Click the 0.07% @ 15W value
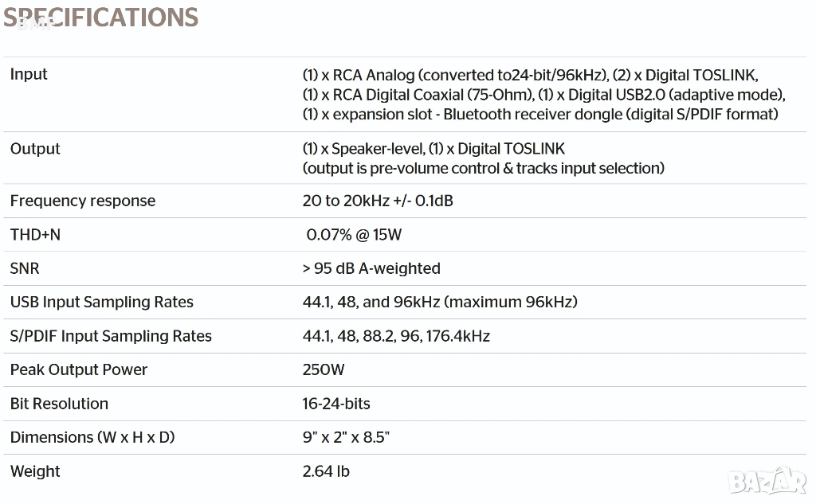 (x=355, y=235)
